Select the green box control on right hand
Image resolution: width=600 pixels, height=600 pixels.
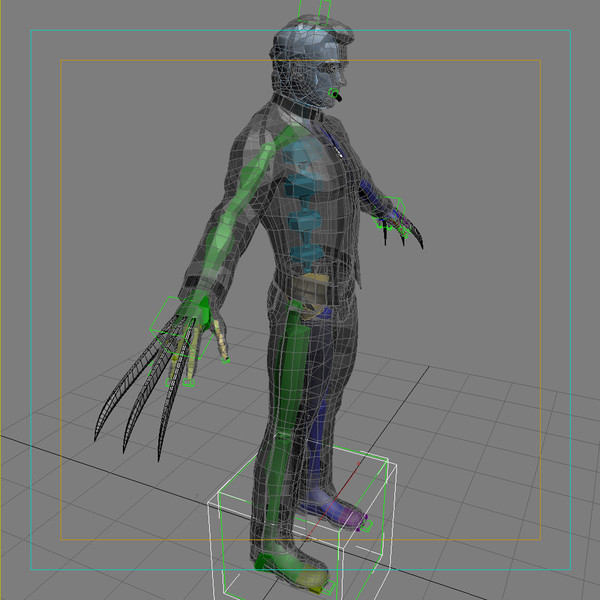tap(181, 328)
